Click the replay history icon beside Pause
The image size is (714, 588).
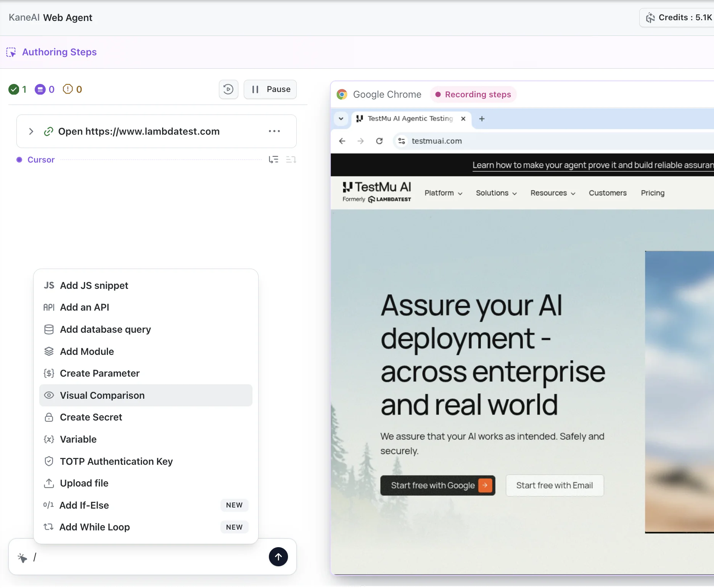click(228, 89)
